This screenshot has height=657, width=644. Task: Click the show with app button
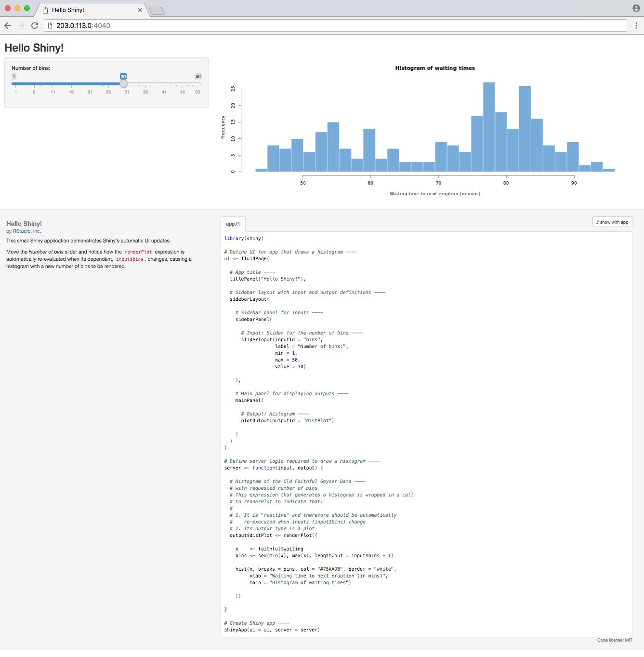(613, 222)
